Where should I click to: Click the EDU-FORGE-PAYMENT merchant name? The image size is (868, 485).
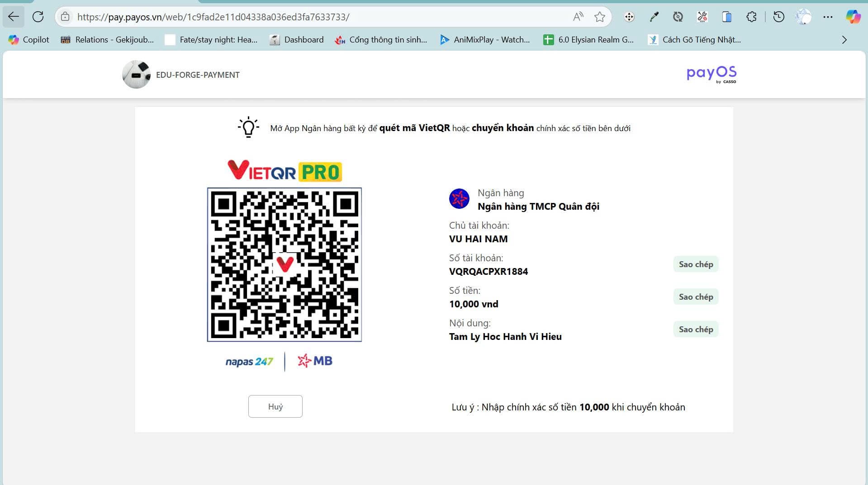tap(198, 75)
